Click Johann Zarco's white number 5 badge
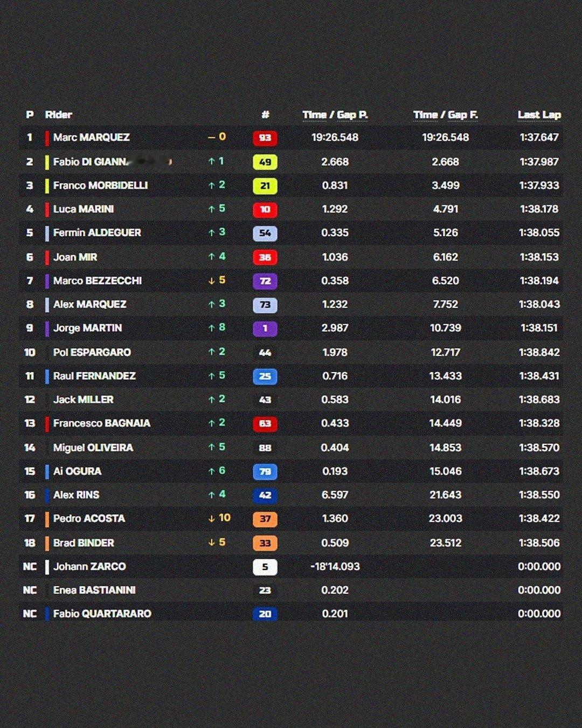 click(265, 567)
